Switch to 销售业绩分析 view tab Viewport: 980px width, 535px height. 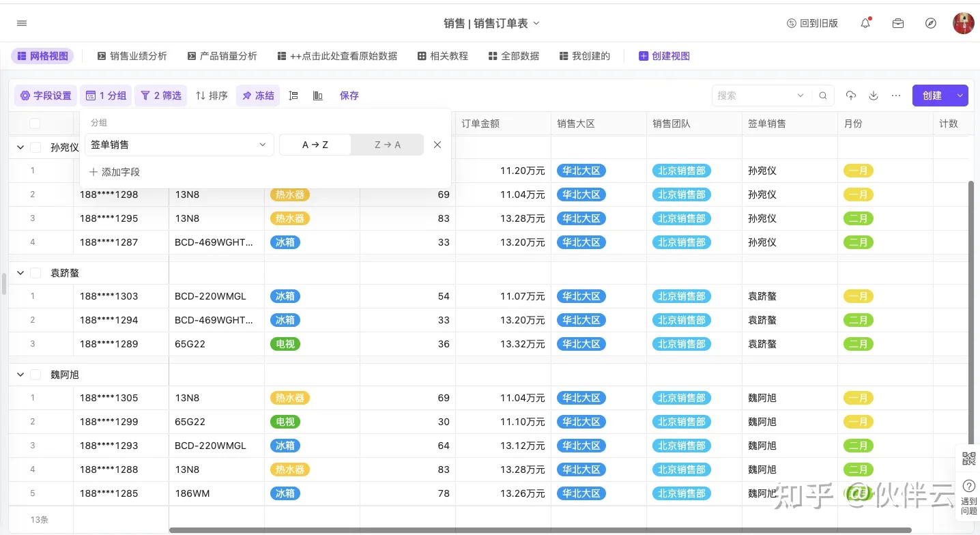(132, 56)
